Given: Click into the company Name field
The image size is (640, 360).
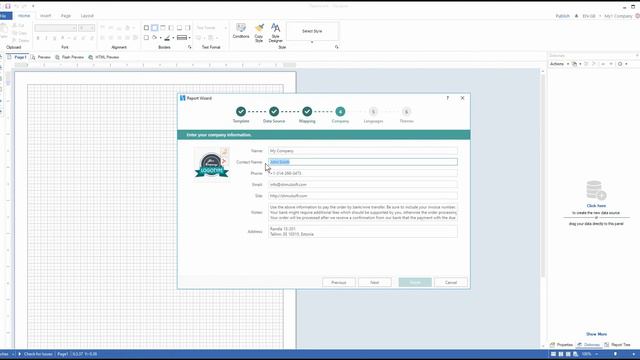Looking at the screenshot, I should (x=362, y=151).
